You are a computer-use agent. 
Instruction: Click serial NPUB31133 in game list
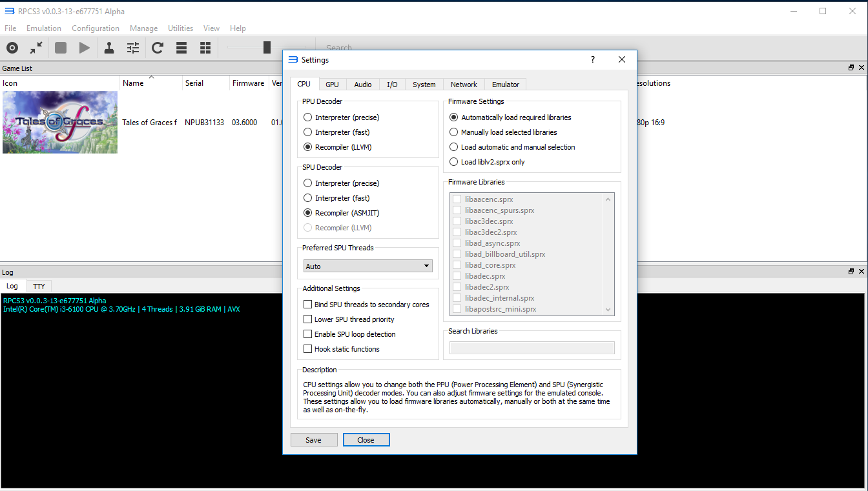point(204,123)
